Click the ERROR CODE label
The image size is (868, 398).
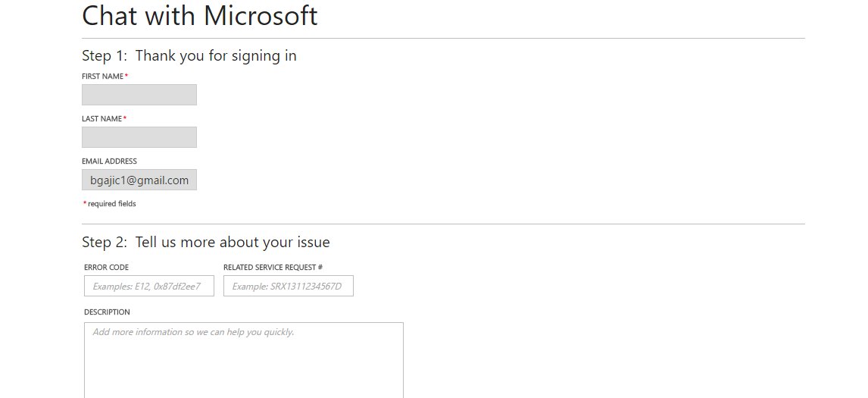point(106,267)
